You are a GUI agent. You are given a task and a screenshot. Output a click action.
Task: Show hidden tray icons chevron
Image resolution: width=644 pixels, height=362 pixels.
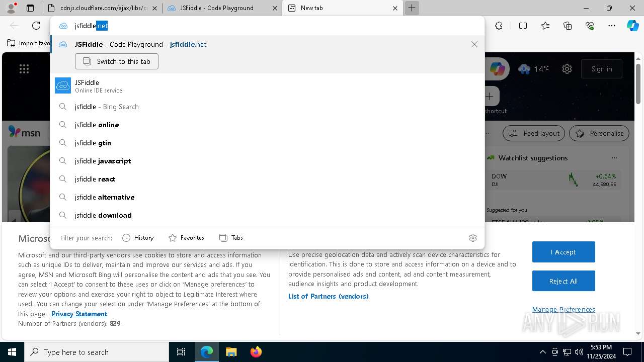pos(542,352)
